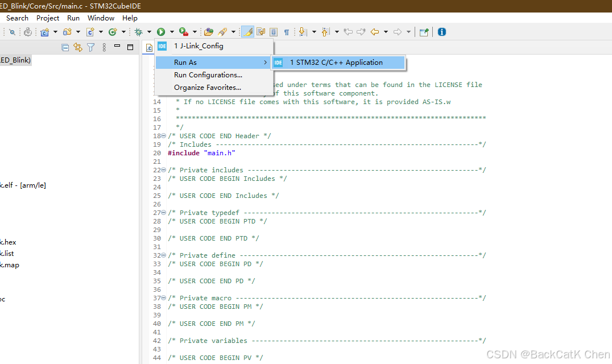Image resolution: width=612 pixels, height=364 pixels.
Task: Select 1 STM32 C/C++ Application
Action: [x=338, y=63]
